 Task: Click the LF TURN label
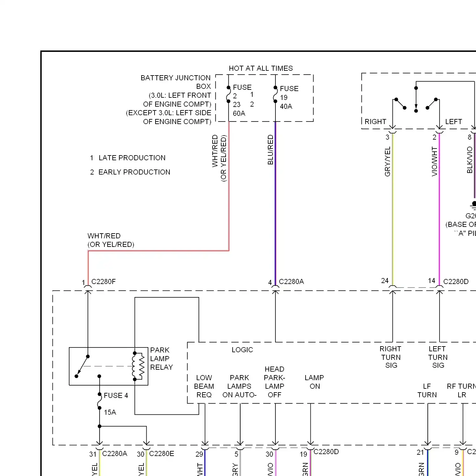pyautogui.click(x=427, y=391)
